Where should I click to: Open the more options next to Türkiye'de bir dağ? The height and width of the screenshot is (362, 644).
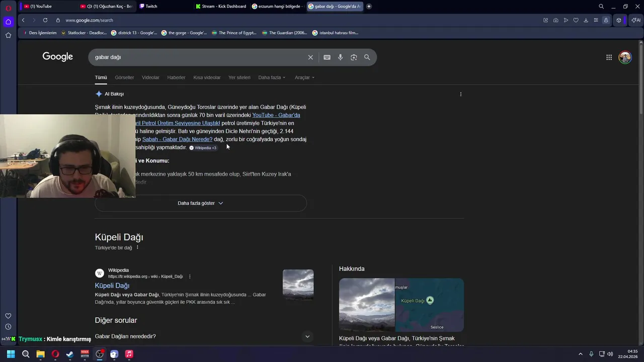click(x=137, y=247)
